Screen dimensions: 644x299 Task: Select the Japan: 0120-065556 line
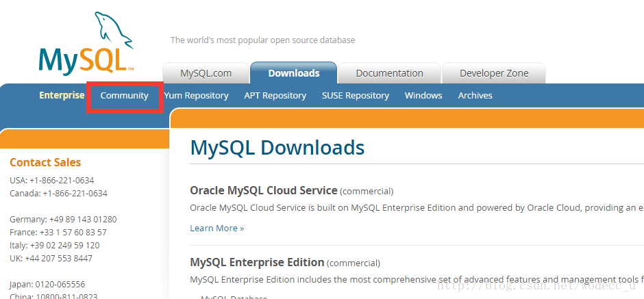point(47,284)
